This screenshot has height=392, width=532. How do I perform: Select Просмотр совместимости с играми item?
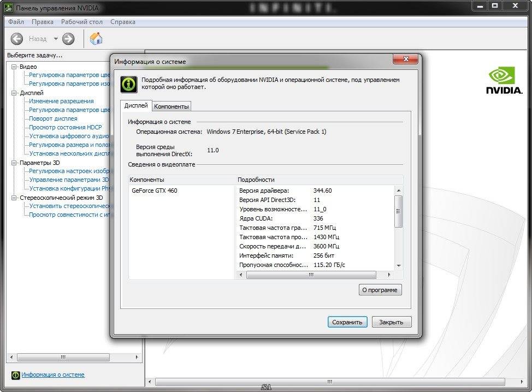tap(70, 215)
